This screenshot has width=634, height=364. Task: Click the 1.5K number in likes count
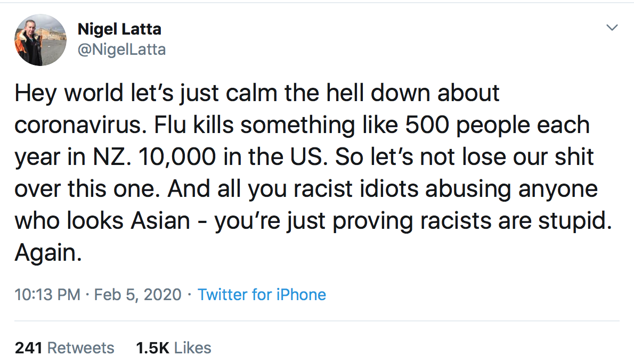click(x=152, y=348)
